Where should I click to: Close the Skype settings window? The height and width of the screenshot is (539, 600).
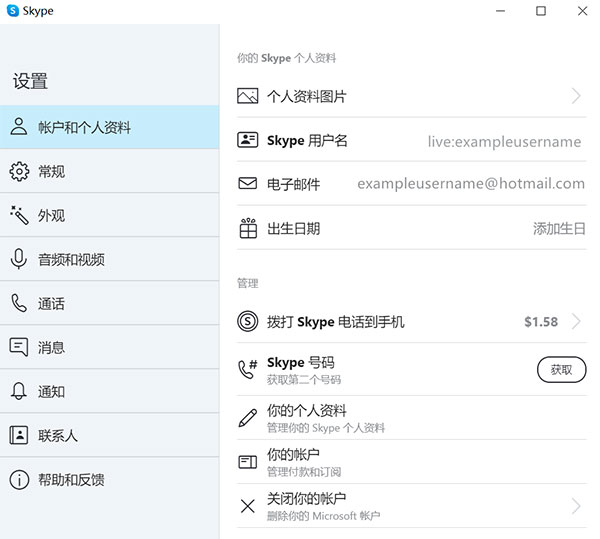582,11
